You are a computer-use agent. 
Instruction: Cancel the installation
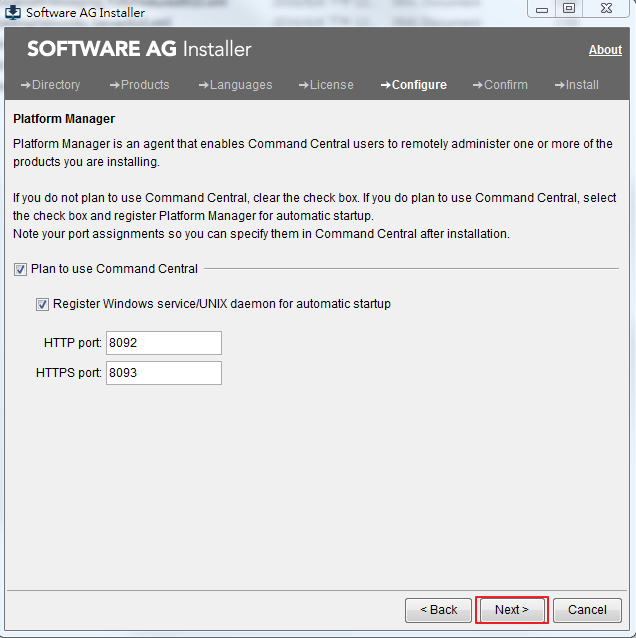(x=587, y=610)
